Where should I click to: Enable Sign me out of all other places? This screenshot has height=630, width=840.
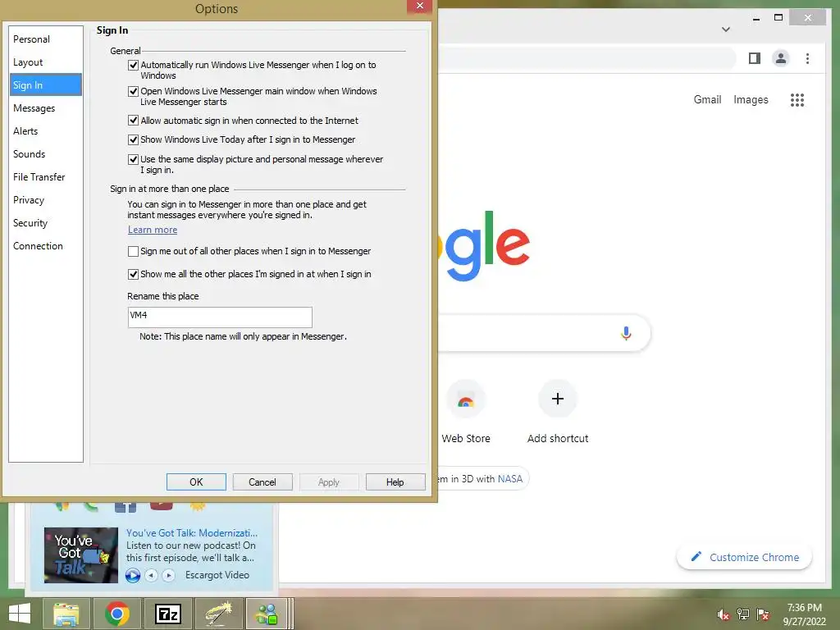tap(134, 251)
